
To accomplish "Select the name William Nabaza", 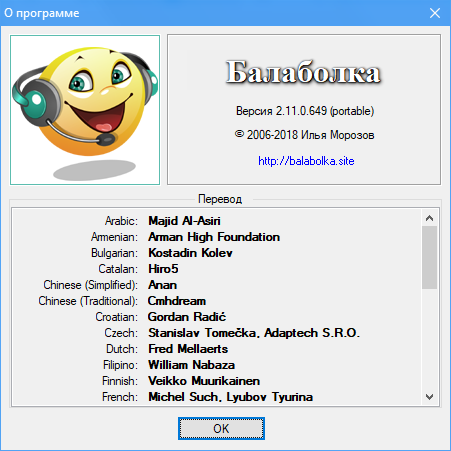I will tap(192, 365).
